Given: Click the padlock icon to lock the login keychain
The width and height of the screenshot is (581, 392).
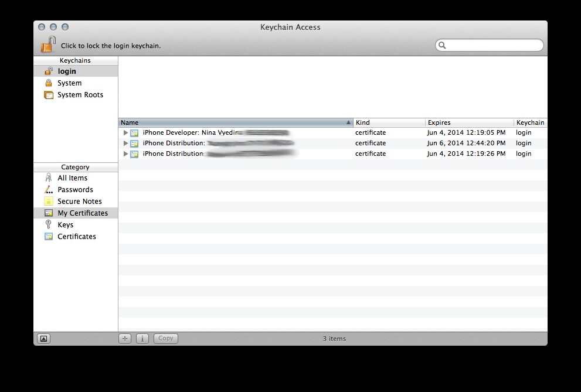Looking at the screenshot, I should (x=48, y=45).
